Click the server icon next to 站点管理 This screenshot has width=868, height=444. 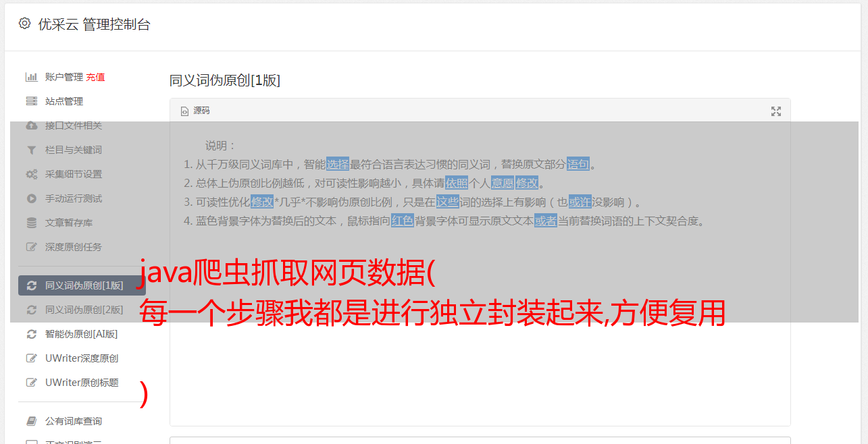[31, 101]
